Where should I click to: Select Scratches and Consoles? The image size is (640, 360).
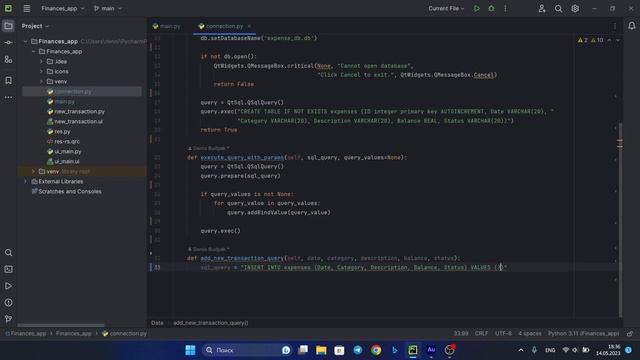[x=69, y=191]
